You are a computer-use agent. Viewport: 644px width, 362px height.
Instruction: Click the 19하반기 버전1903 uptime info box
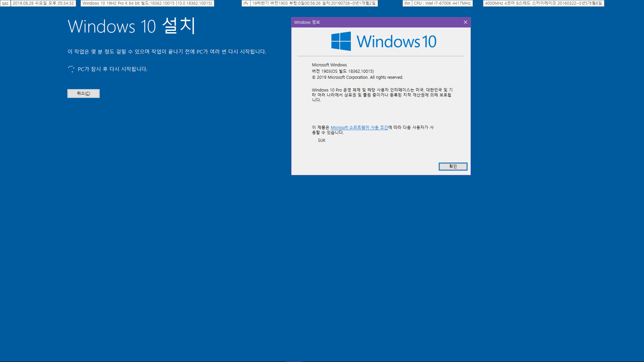pos(314,3)
